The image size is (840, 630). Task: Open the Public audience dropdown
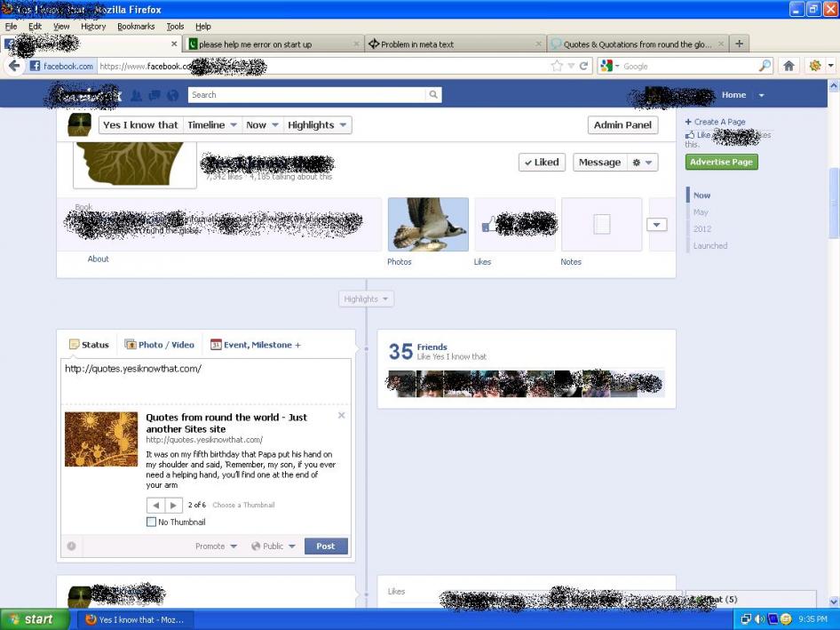tap(273, 546)
